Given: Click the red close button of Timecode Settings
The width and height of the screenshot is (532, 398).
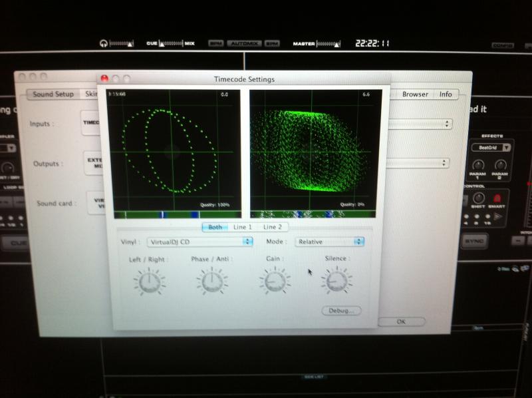Looking at the screenshot, I should click(x=104, y=79).
